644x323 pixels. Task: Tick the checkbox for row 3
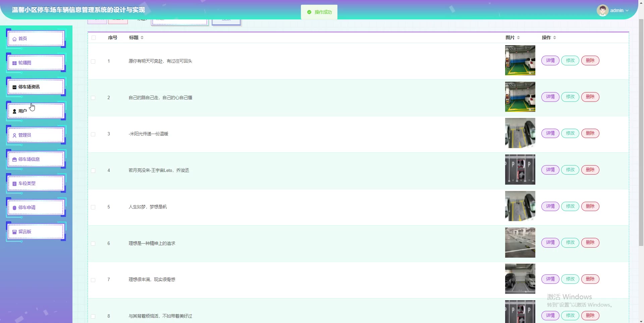(x=93, y=134)
